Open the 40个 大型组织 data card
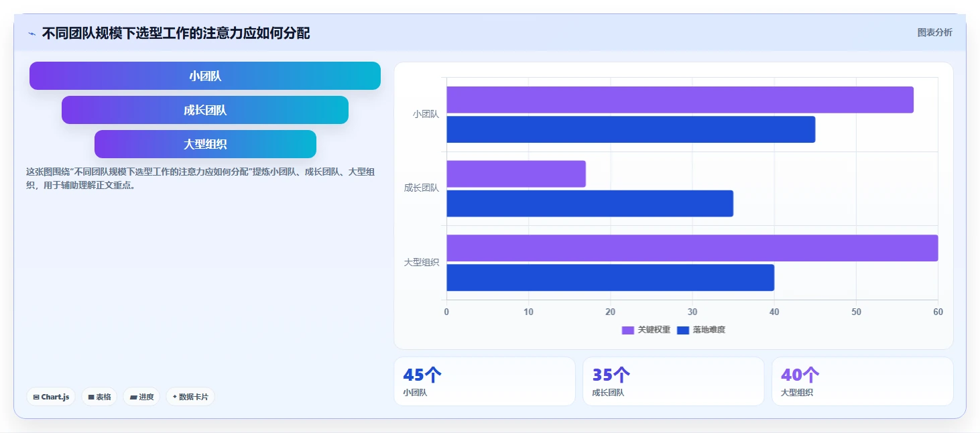 click(x=863, y=381)
